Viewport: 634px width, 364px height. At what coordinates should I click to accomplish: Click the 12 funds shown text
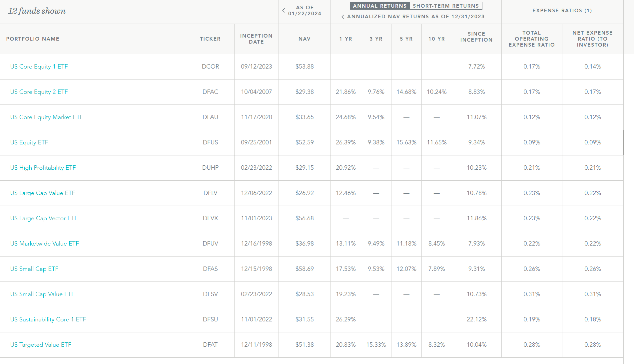pyautogui.click(x=37, y=11)
